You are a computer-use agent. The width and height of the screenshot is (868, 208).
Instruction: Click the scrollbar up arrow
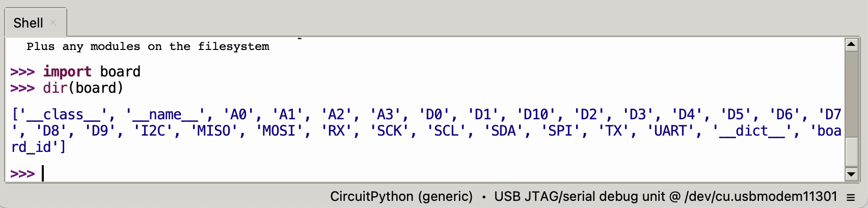click(x=851, y=45)
